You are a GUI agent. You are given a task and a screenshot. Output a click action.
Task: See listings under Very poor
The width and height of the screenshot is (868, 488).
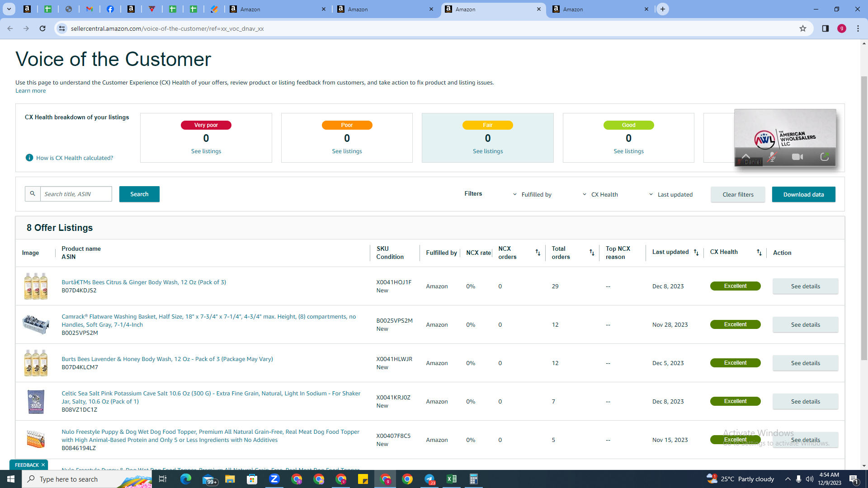(206, 151)
